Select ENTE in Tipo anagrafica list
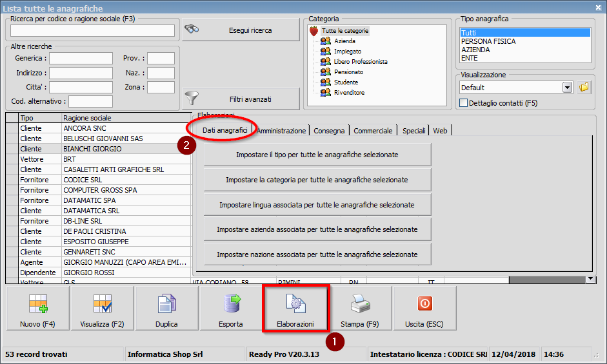The height and width of the screenshot is (364, 607). point(525,58)
